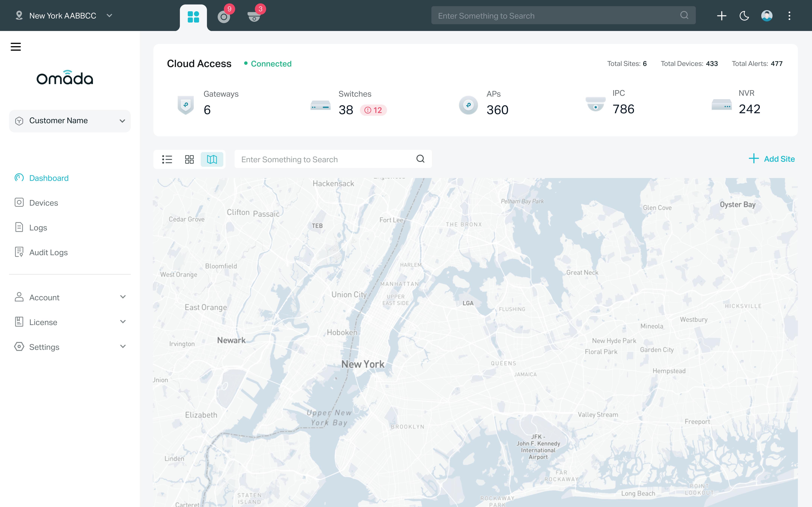
Task: Open Audit Logs in sidebar
Action: click(48, 253)
